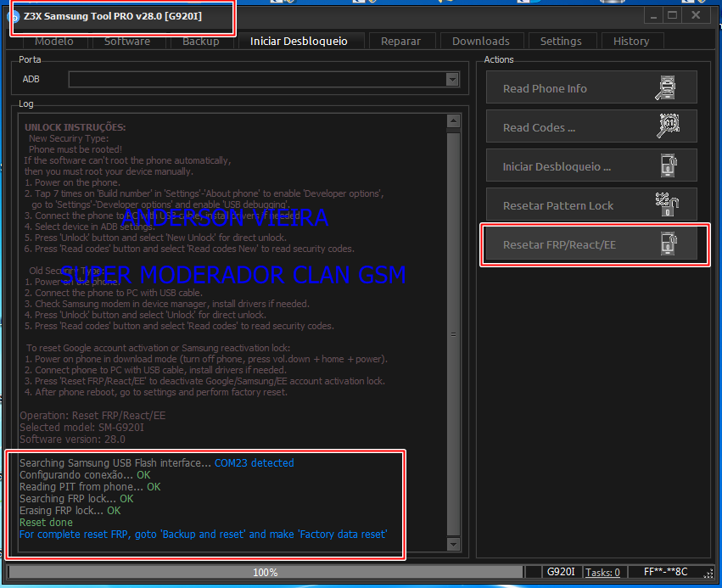
Task: Click the log vertical scrollbar thumb
Action: click(454, 334)
